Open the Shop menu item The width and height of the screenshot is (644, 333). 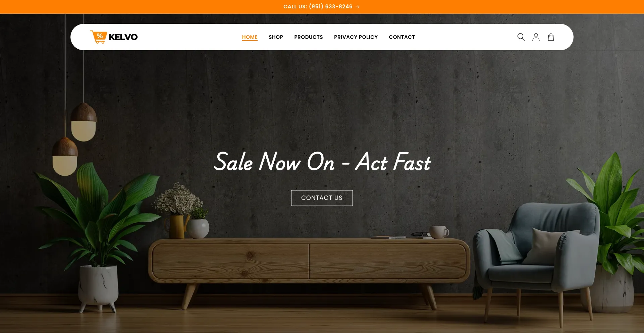click(276, 37)
